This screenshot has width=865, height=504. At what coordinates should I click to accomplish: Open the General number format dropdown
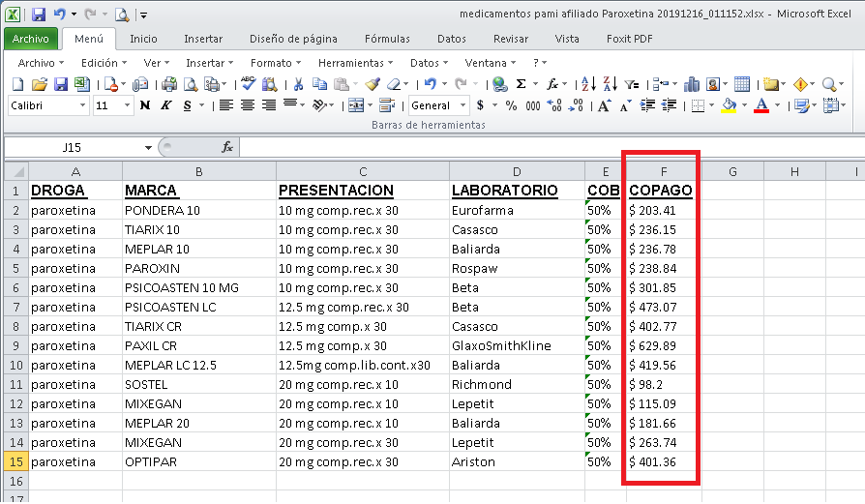click(462, 105)
